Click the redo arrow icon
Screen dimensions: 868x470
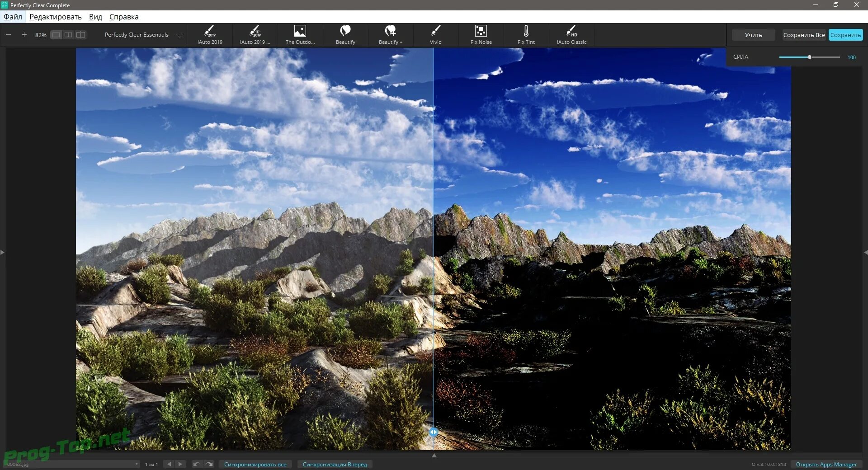point(209,464)
